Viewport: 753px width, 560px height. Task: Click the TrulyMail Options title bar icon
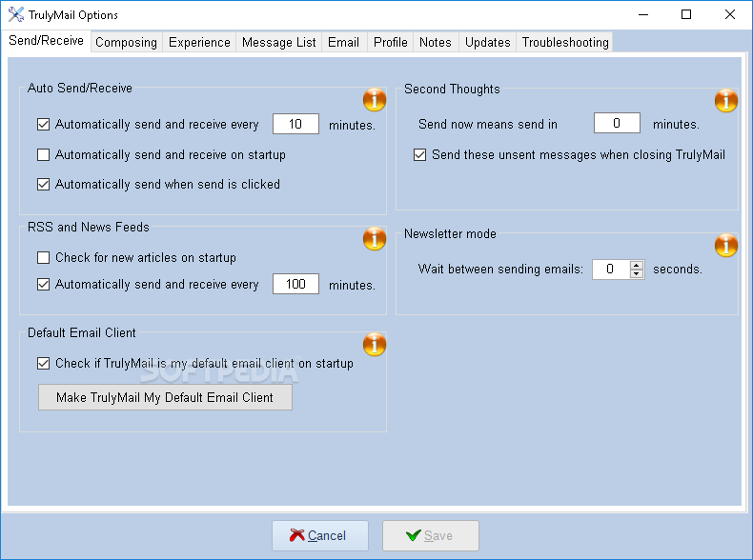tap(16, 14)
